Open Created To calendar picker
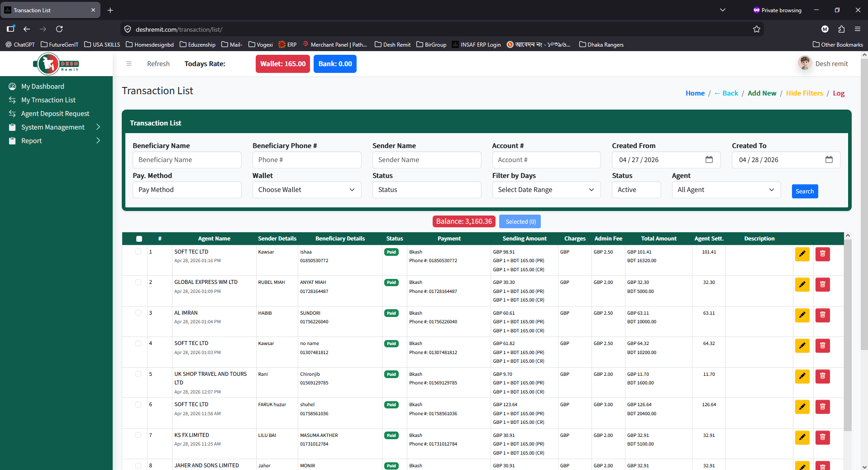This screenshot has height=470, width=868. pyautogui.click(x=829, y=159)
